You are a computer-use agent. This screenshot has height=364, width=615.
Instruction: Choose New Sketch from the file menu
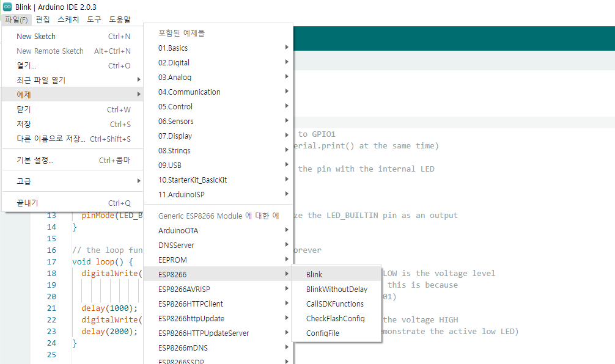click(x=73, y=36)
